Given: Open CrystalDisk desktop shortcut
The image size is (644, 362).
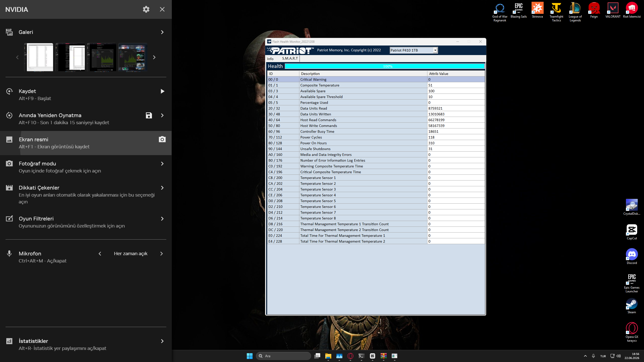Looking at the screenshot, I should [x=632, y=207].
